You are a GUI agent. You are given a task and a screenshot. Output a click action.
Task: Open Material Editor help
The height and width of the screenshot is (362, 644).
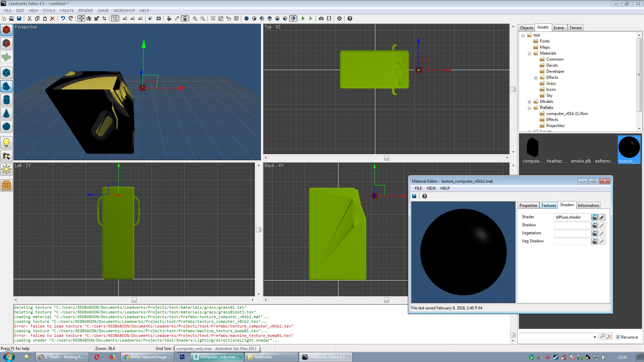coord(425,196)
